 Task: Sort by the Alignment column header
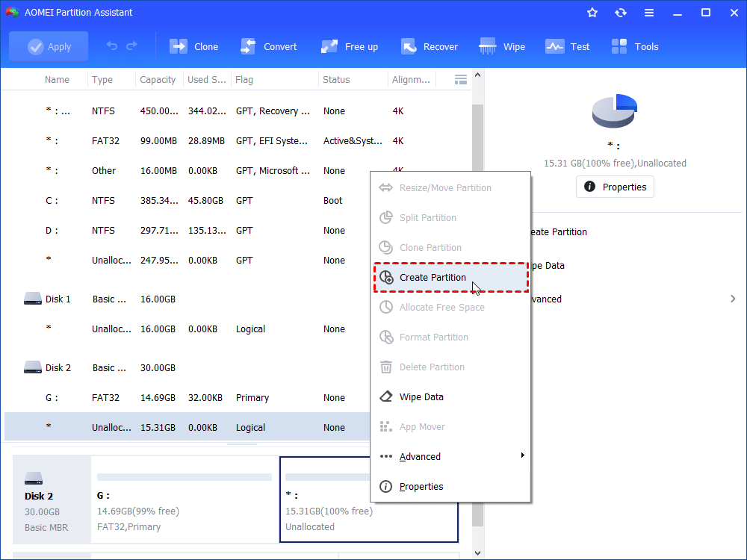[x=411, y=80]
